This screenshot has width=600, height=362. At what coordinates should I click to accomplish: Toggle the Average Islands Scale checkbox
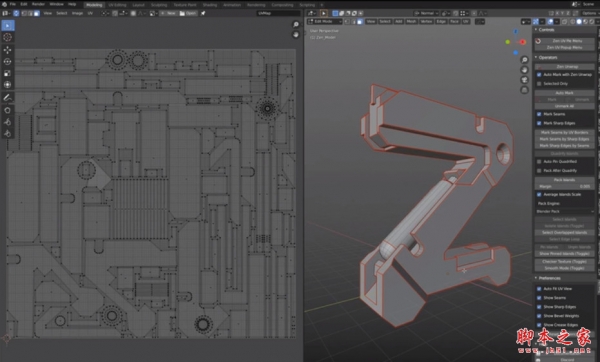[x=539, y=194]
